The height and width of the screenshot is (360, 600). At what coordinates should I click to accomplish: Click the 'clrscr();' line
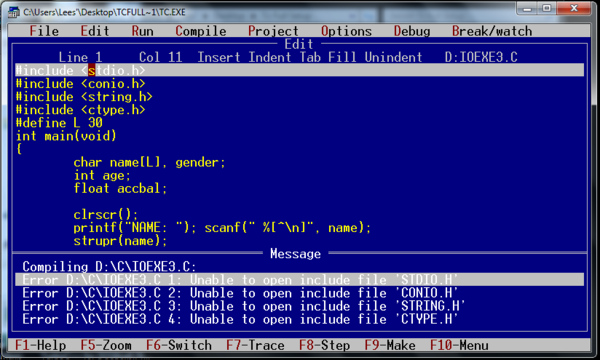tap(106, 215)
